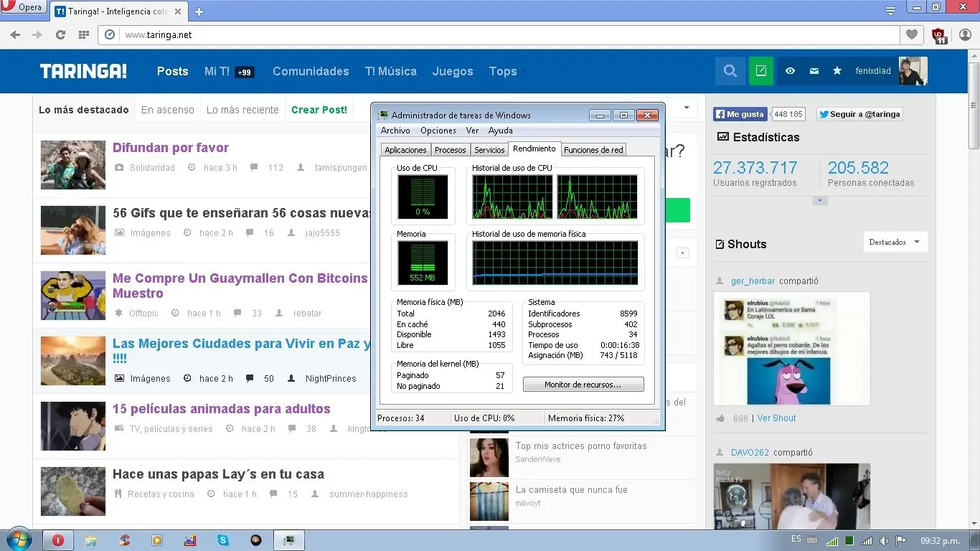This screenshot has height=551, width=980.
Task: Select Lo más destacado filter
Action: pos(84,110)
